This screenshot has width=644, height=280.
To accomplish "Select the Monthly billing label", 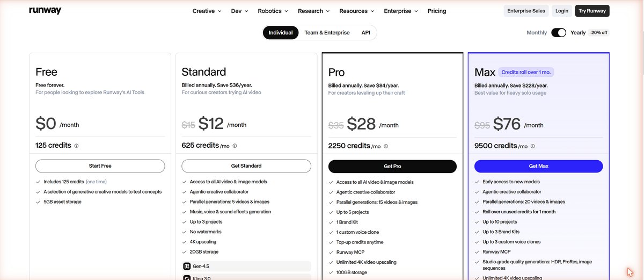I will [537, 33].
